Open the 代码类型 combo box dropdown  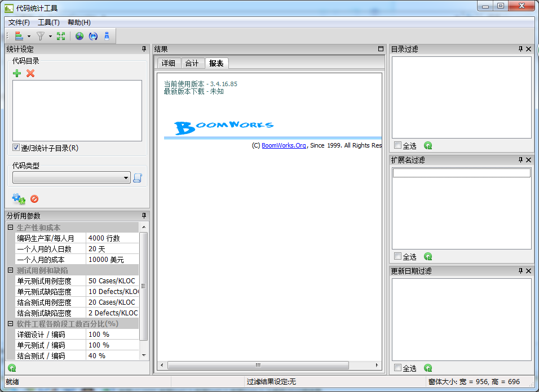point(126,177)
